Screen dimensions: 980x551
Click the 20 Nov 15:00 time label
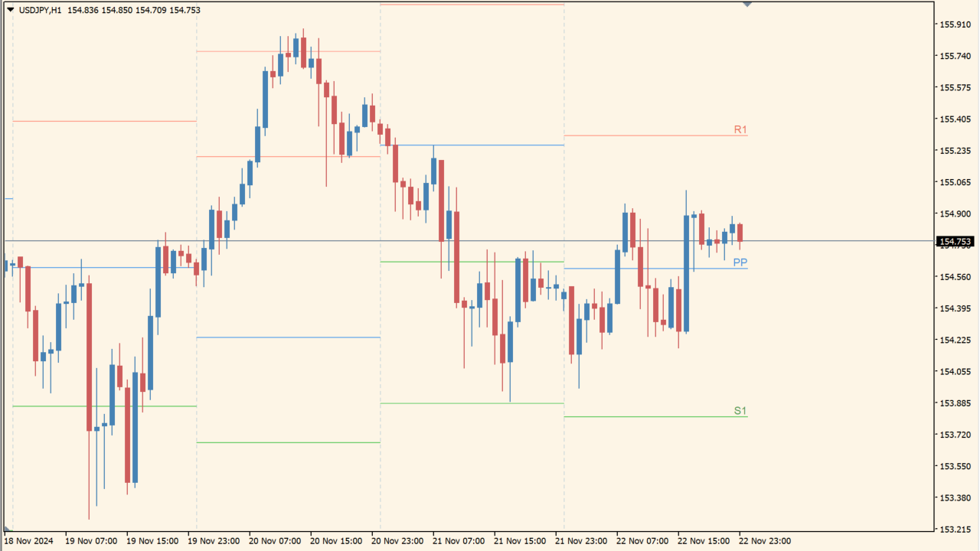pyautogui.click(x=336, y=541)
